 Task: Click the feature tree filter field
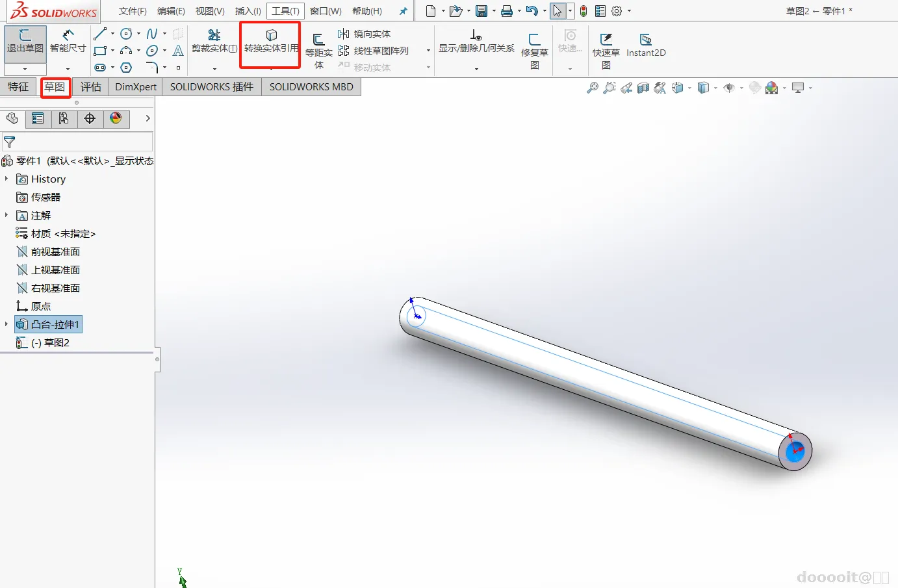(77, 142)
